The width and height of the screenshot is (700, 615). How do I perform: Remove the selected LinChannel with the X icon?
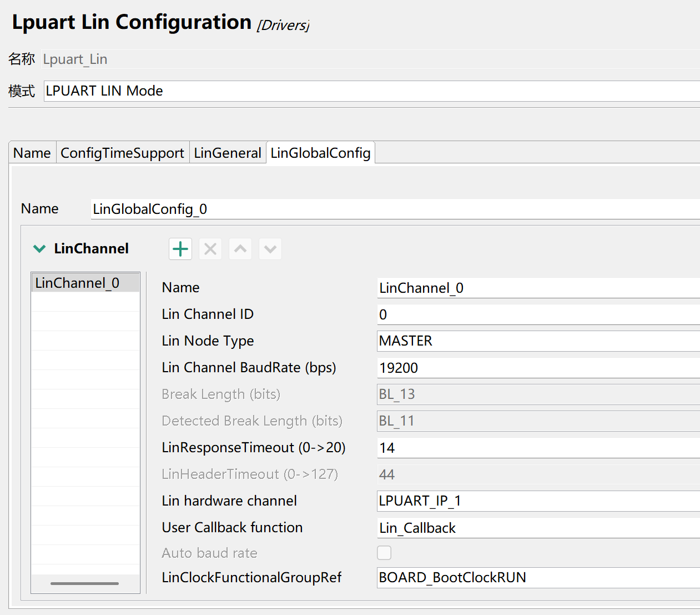210,249
